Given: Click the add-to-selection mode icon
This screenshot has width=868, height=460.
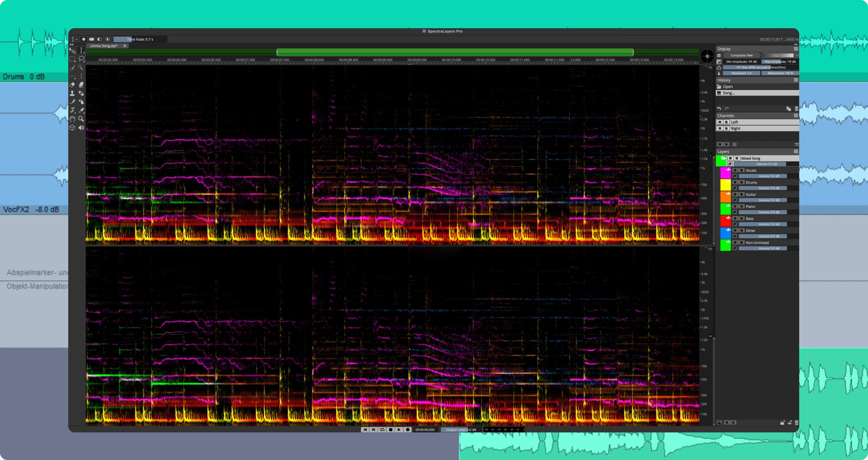Looking at the screenshot, I should (91, 39).
